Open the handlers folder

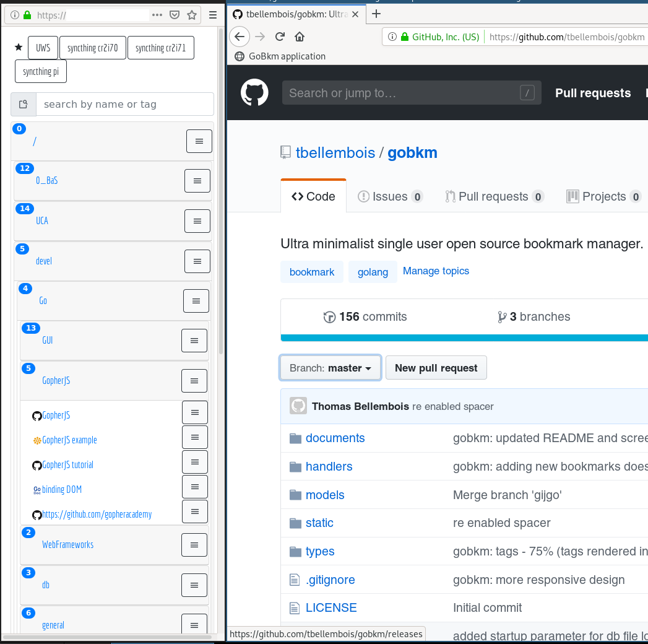point(329,466)
